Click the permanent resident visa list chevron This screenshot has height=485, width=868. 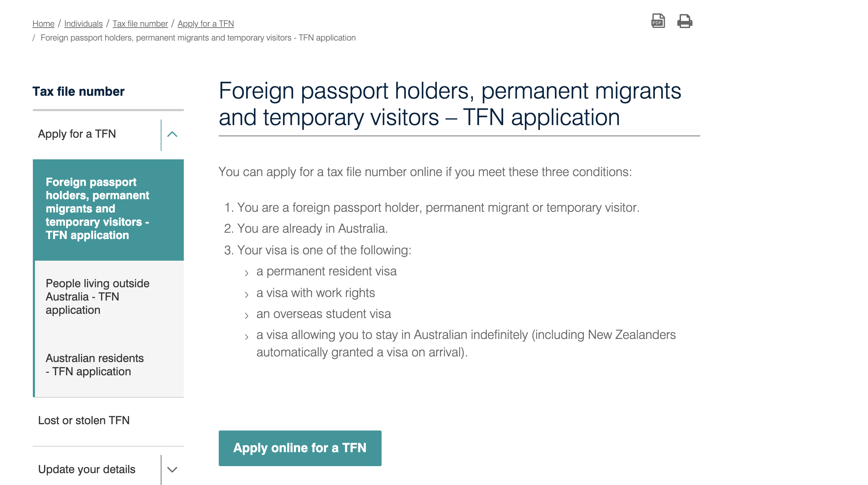point(247,273)
